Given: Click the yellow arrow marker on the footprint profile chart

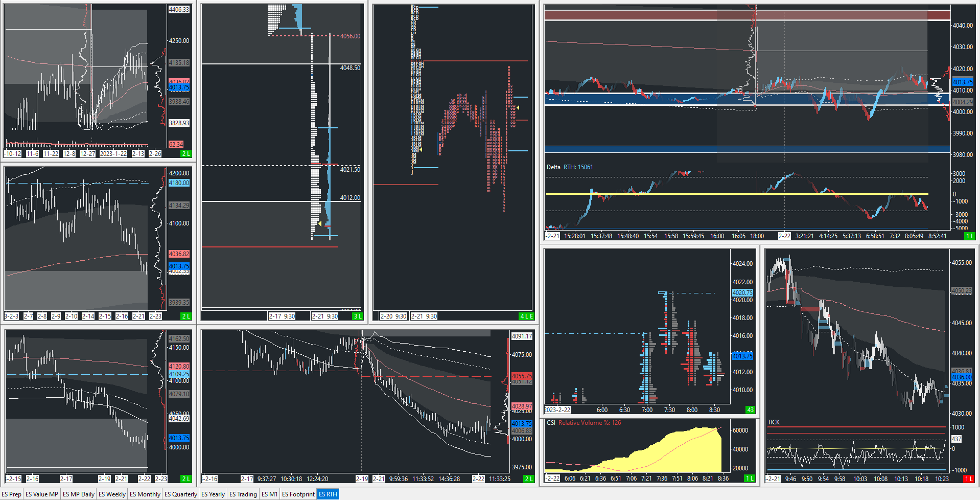Looking at the screenshot, I should click(x=518, y=107).
